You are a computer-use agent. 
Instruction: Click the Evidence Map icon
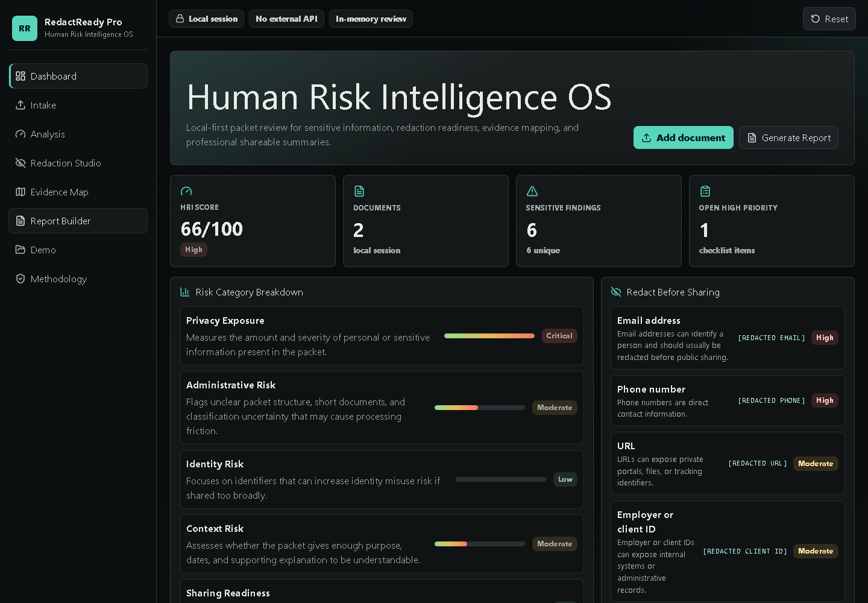coord(20,192)
